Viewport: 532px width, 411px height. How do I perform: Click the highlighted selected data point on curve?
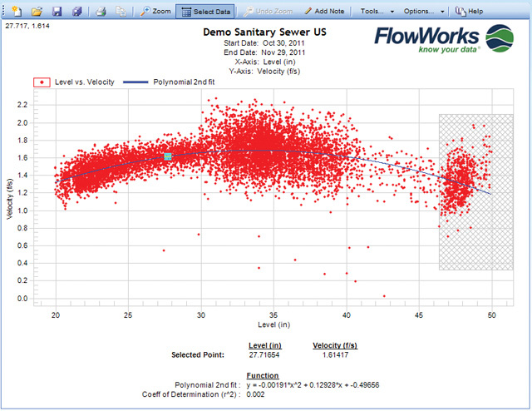tap(167, 156)
